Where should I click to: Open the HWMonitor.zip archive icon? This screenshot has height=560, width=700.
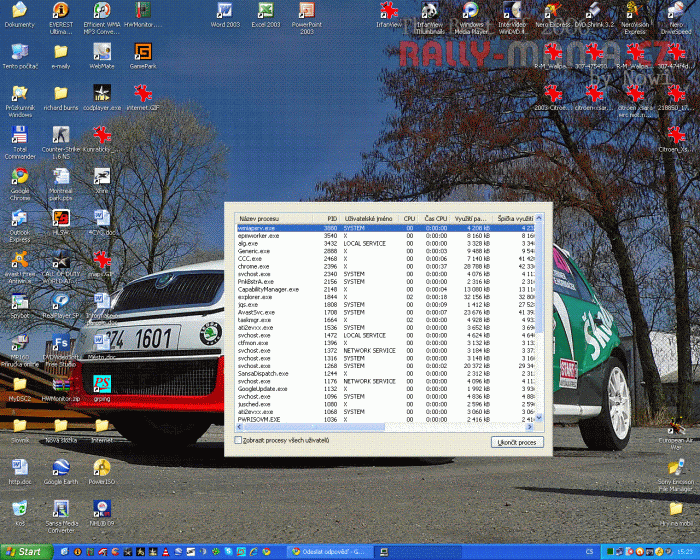[60, 384]
